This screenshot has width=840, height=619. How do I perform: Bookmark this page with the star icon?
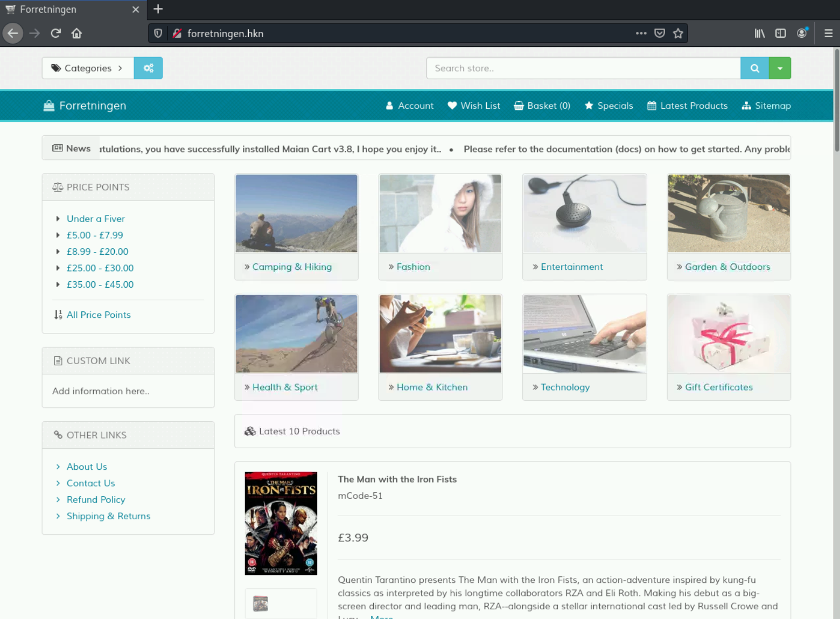678,33
